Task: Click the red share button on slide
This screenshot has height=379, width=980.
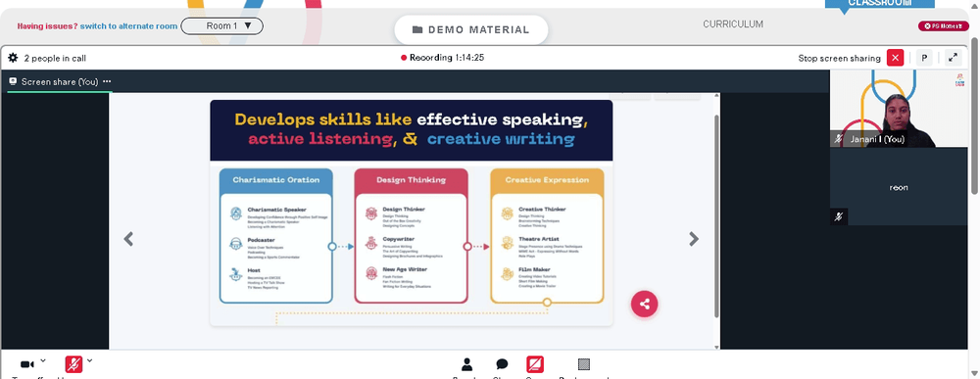Action: pyautogui.click(x=645, y=304)
